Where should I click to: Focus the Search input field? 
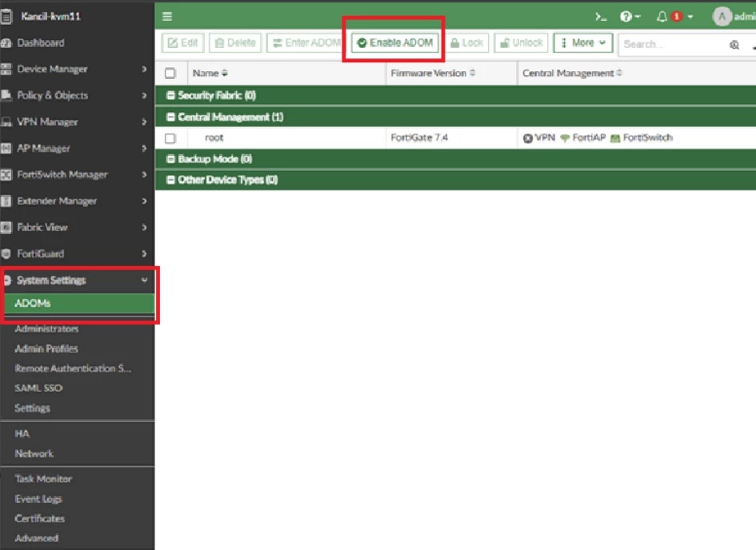[x=675, y=44]
